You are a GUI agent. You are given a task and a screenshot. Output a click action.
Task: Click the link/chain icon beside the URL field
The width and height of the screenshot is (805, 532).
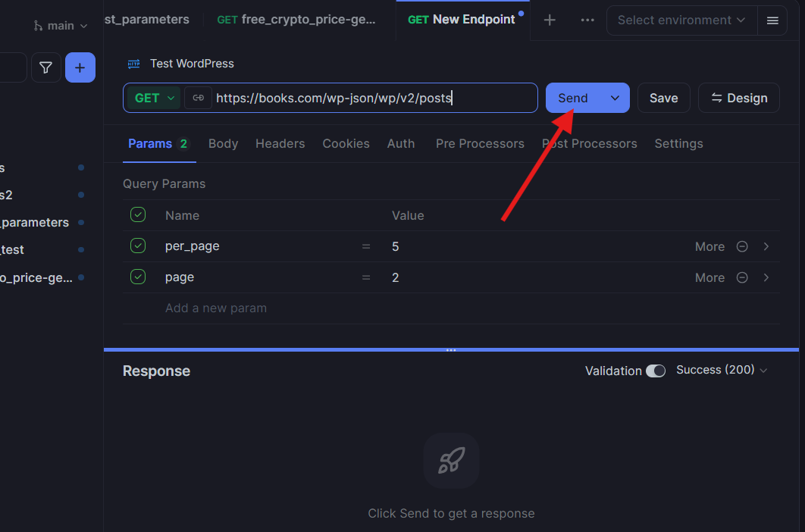point(198,98)
